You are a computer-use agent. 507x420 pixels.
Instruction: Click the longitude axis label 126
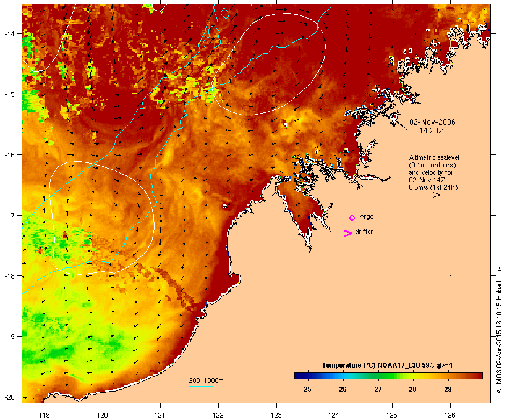coord(449,415)
